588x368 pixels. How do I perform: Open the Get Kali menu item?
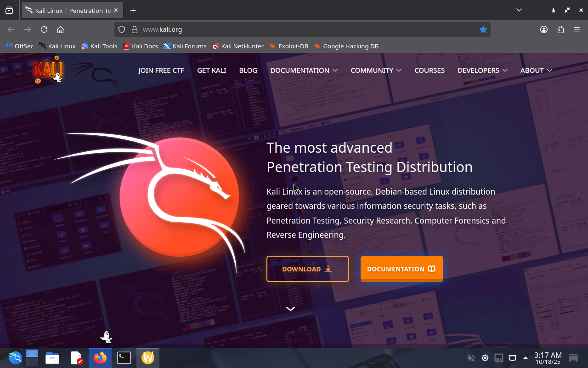point(211,70)
